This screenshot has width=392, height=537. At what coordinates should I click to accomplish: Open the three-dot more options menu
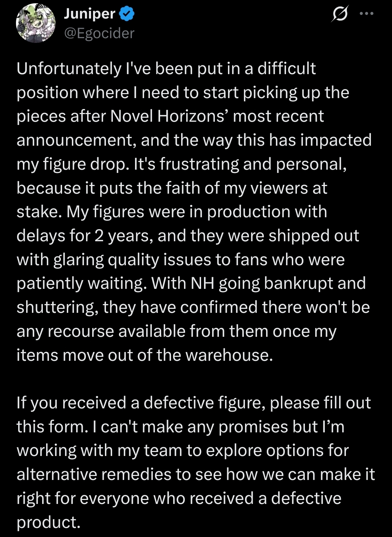(366, 14)
